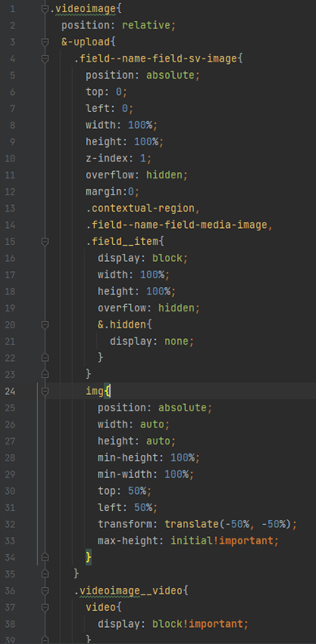The image size is (316, 644).
Task: Click the yellow closing brace of img
Action: [89, 557]
